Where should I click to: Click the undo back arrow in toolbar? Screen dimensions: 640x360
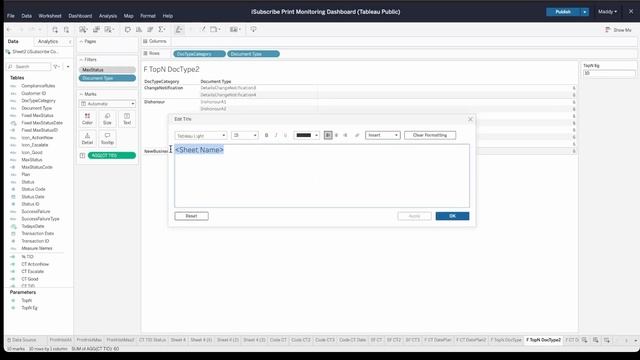(x=9, y=29)
